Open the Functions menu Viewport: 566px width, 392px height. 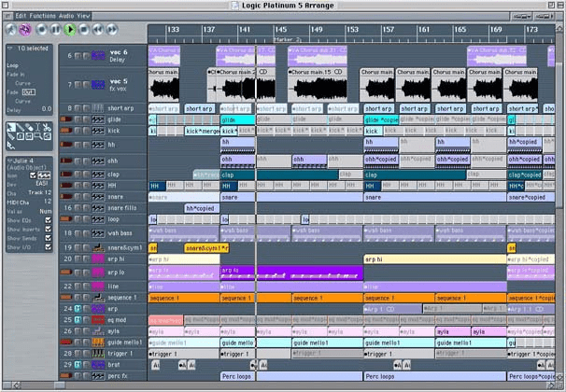pyautogui.click(x=43, y=16)
